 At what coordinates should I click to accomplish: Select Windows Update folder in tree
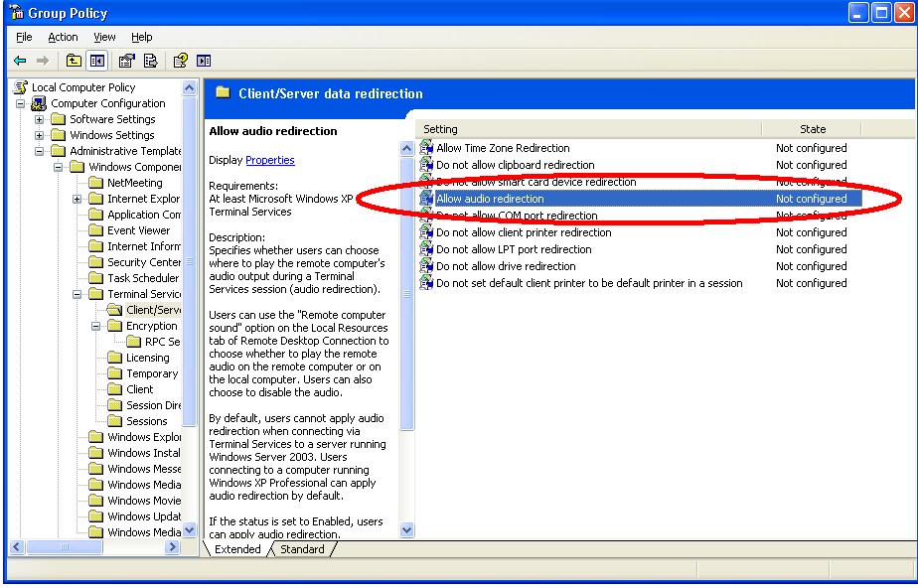(144, 516)
